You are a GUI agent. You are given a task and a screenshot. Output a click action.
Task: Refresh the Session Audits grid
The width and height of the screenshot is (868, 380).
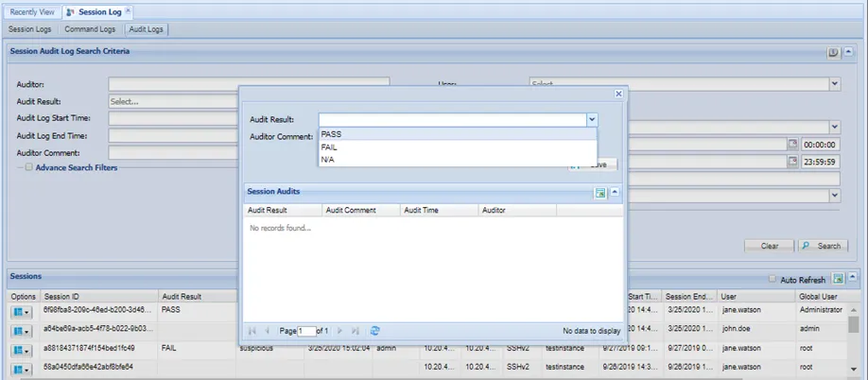(374, 331)
